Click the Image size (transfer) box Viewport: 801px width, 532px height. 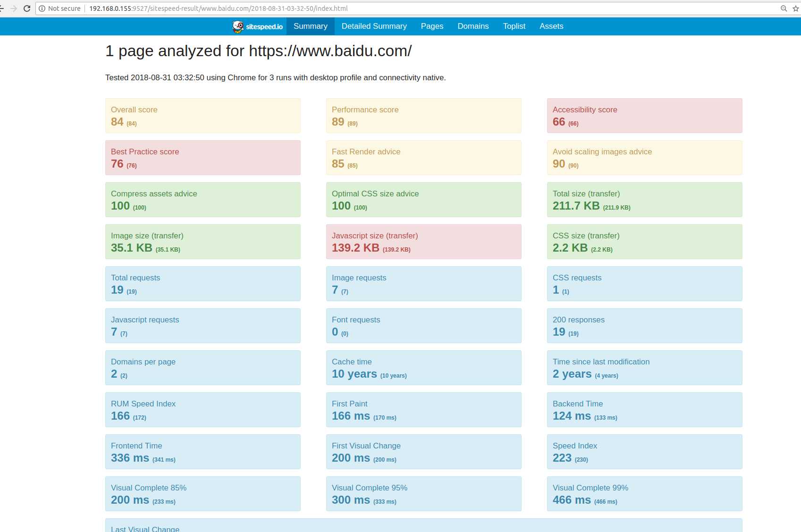[x=202, y=242]
